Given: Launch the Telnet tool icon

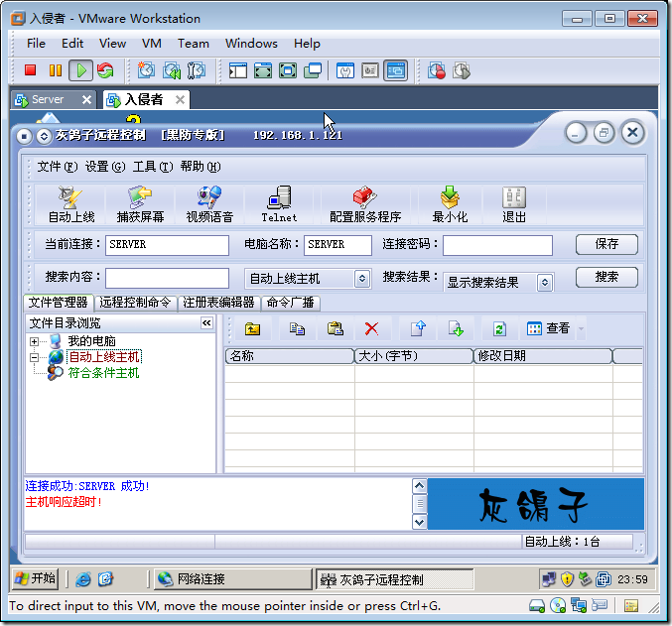Looking at the screenshot, I should point(280,204).
